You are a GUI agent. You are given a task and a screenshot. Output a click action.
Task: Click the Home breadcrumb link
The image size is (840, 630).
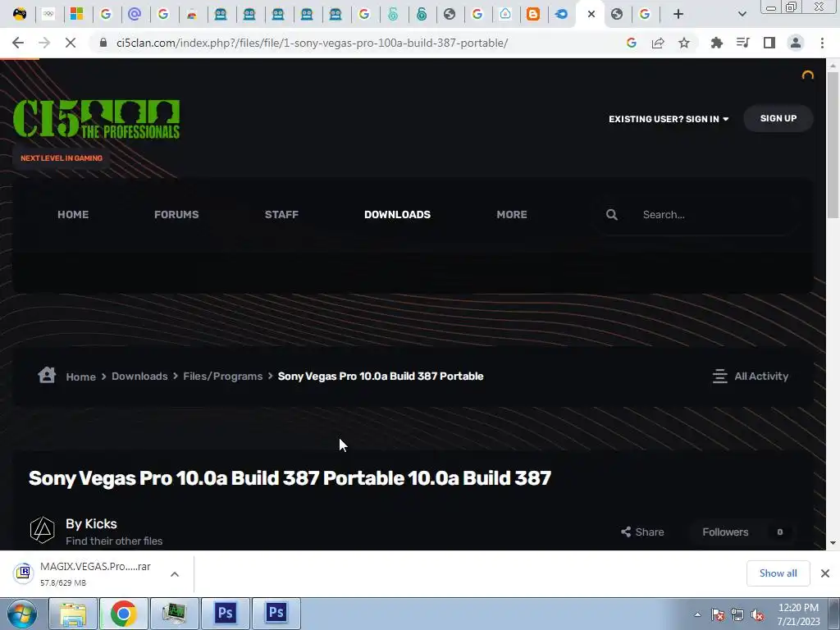pyautogui.click(x=81, y=377)
